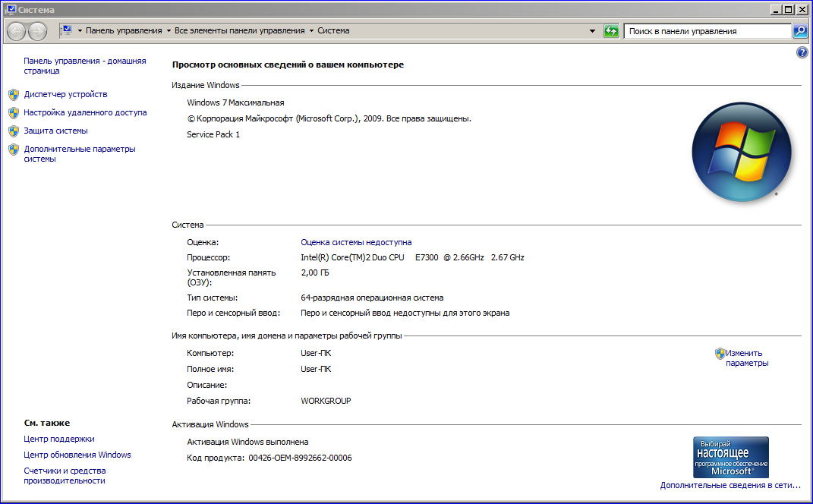Click the WORKGROUP value
813x504 pixels.
tap(326, 401)
